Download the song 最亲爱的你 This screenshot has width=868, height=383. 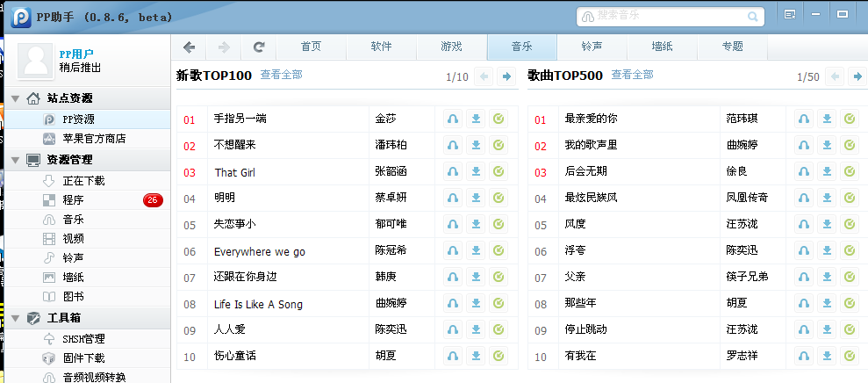tap(827, 119)
